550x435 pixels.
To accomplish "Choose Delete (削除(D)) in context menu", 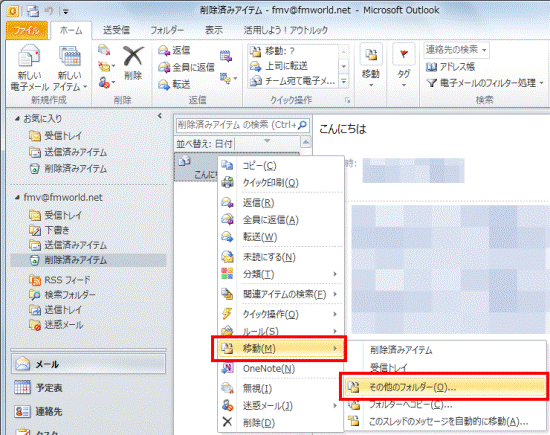I will (281, 423).
